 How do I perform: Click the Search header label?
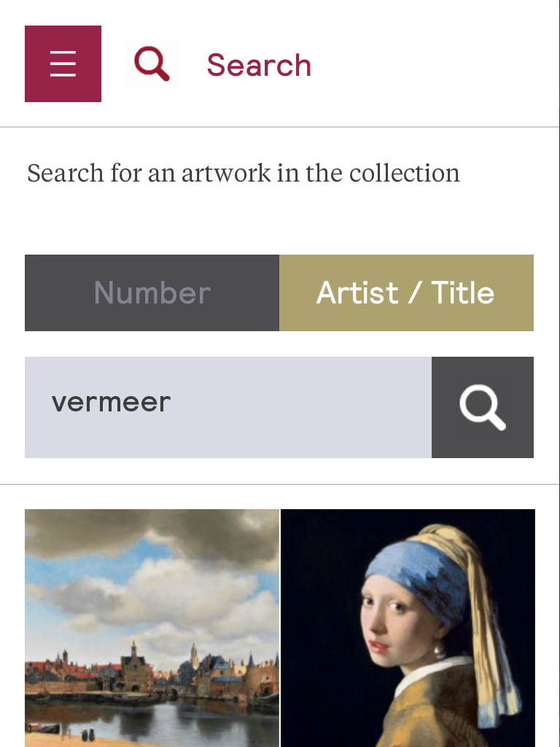259,65
